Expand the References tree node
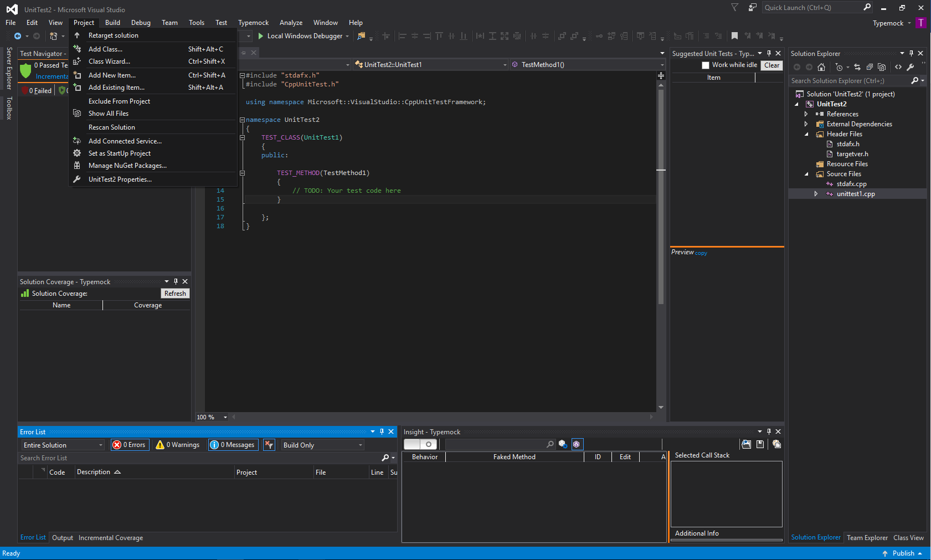 click(x=806, y=114)
